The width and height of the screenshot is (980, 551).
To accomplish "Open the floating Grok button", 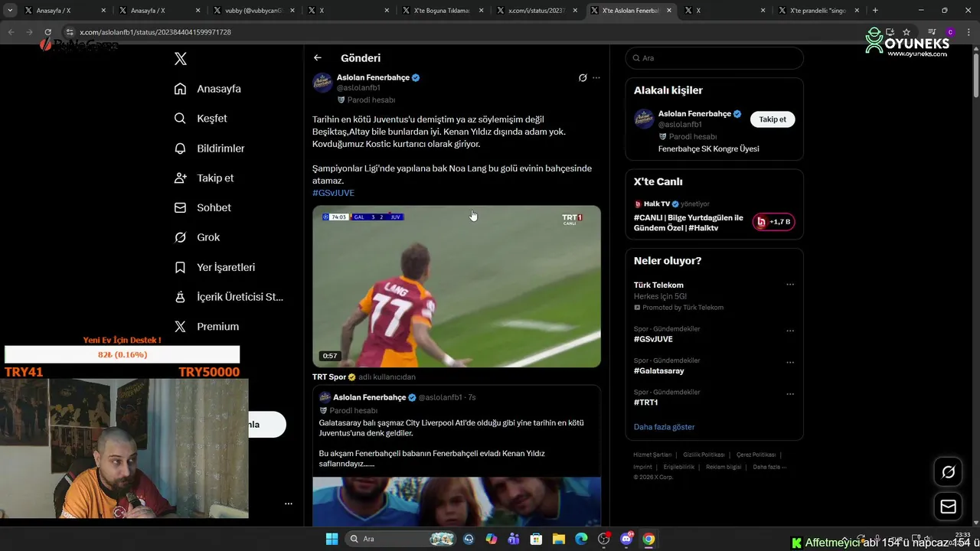I will 948,472.
